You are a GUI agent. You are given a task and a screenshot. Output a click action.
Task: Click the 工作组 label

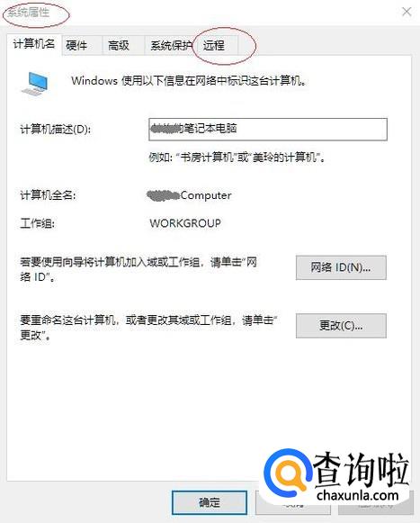tap(38, 223)
